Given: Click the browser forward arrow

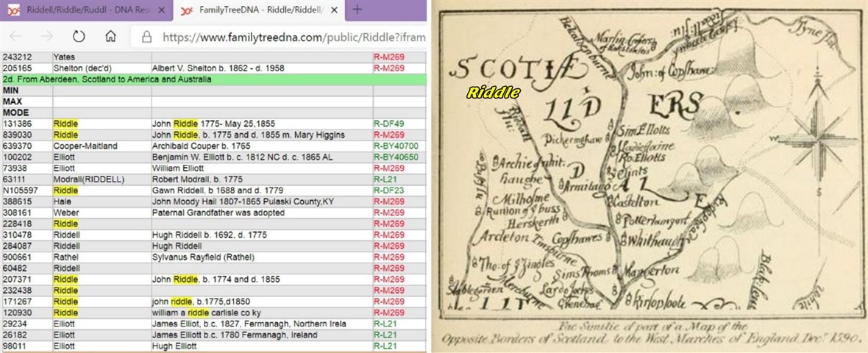Looking at the screenshot, I should click(x=46, y=36).
